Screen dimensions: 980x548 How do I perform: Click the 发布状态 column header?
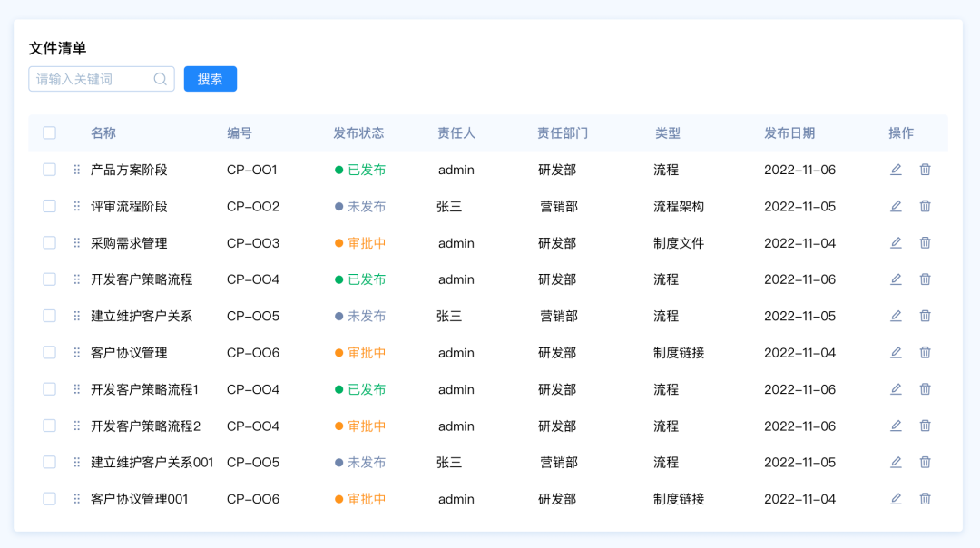(358, 133)
